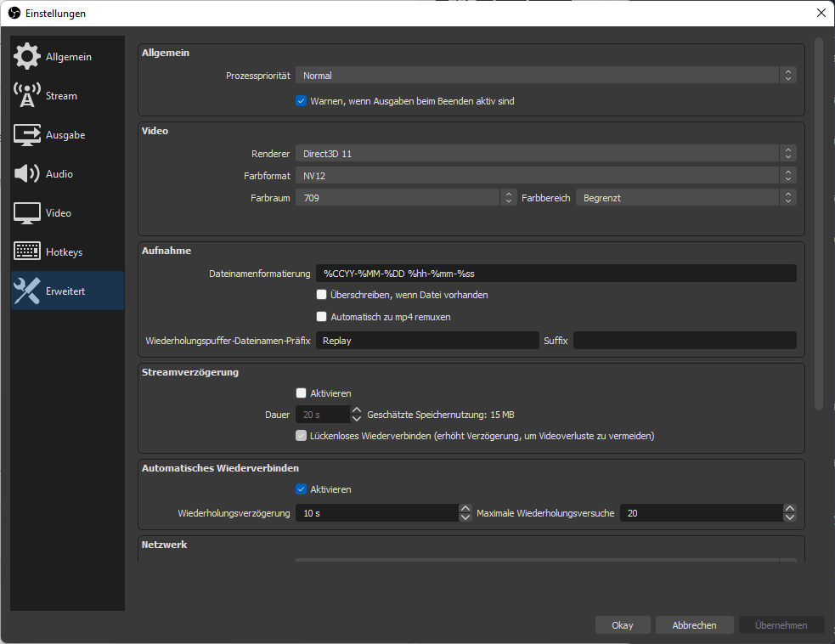Click the Dauer 20 s field
The width and height of the screenshot is (835, 644).
323,415
